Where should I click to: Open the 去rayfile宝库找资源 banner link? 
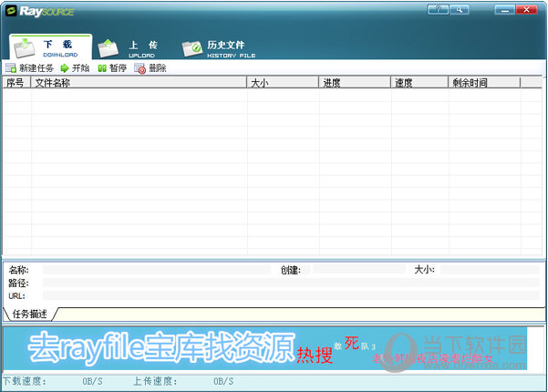coord(160,347)
